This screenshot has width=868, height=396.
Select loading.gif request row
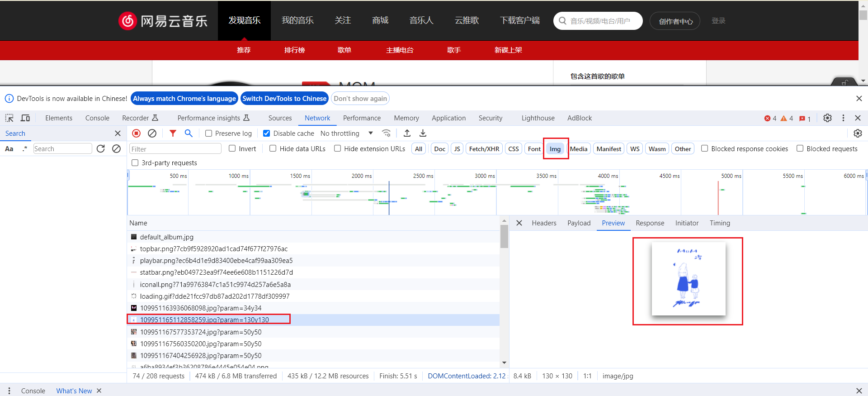[313, 296]
